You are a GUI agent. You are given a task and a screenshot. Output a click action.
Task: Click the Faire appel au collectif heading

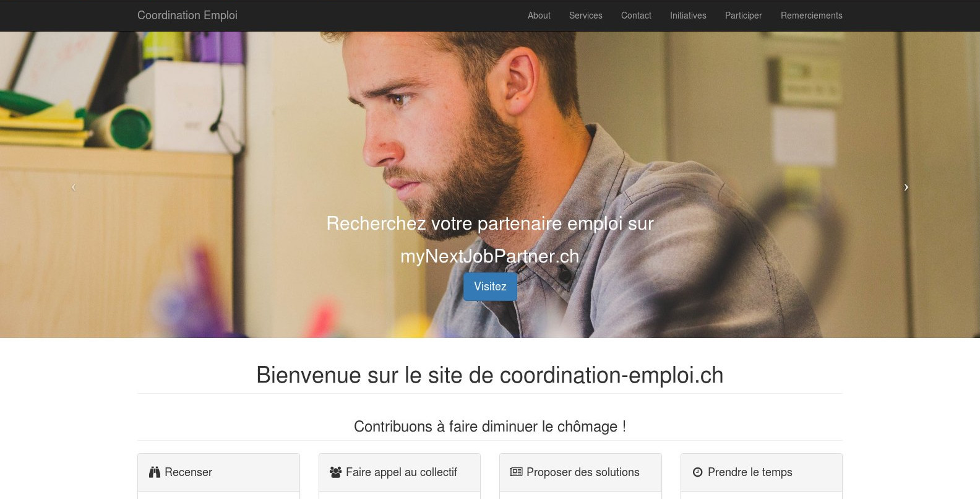click(x=400, y=472)
